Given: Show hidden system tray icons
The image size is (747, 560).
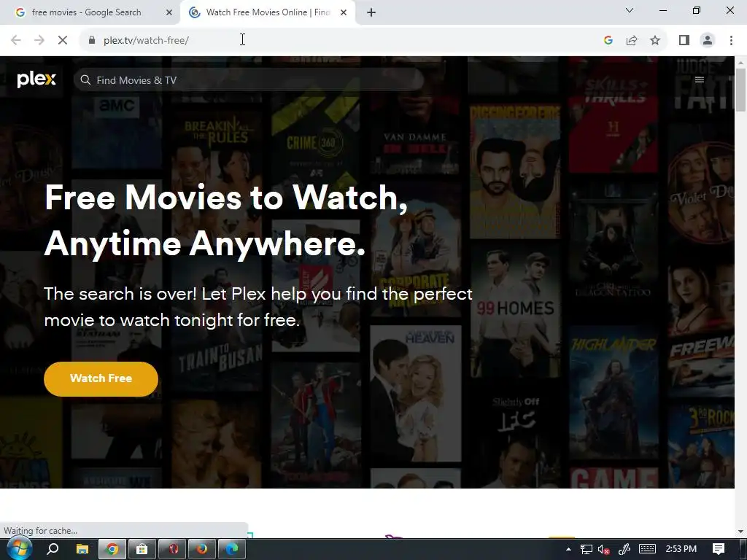Looking at the screenshot, I should pos(568,549).
